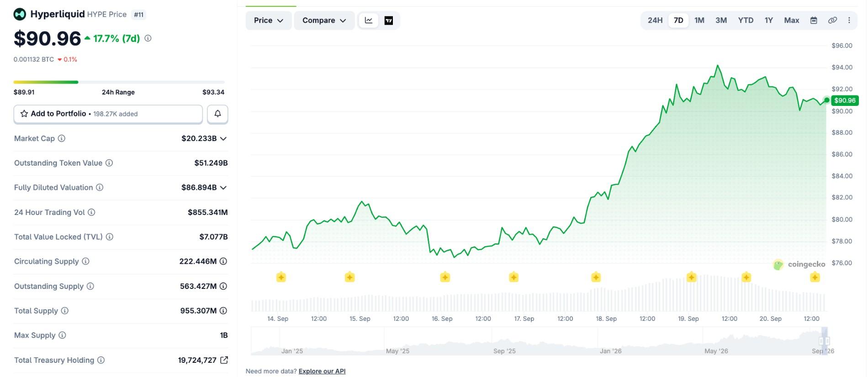This screenshot has height=377, width=868.
Task: Click info icon next to Fully Diluted Valuation
Action: [x=100, y=188]
